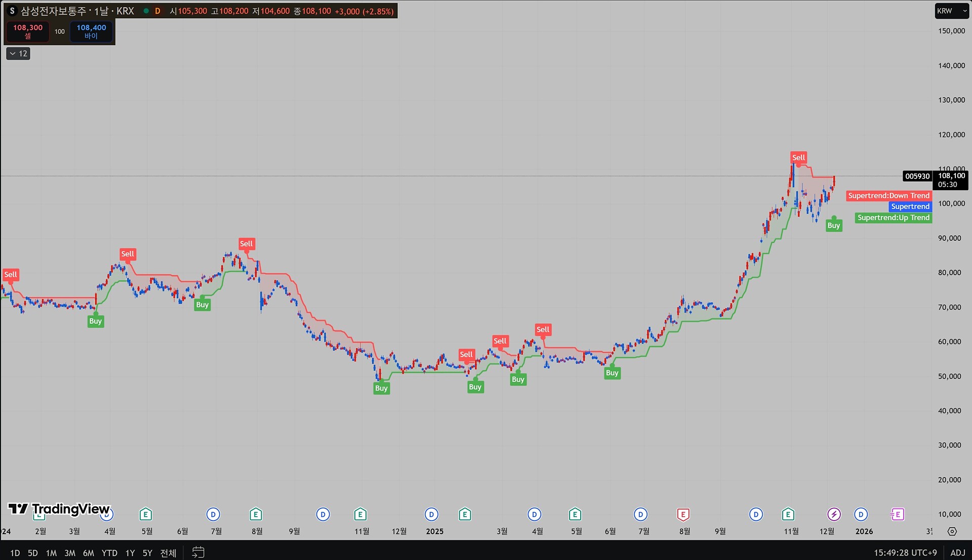This screenshot has height=560, width=972.
Task: Toggle the ADJ adjusted price setting
Action: click(957, 552)
